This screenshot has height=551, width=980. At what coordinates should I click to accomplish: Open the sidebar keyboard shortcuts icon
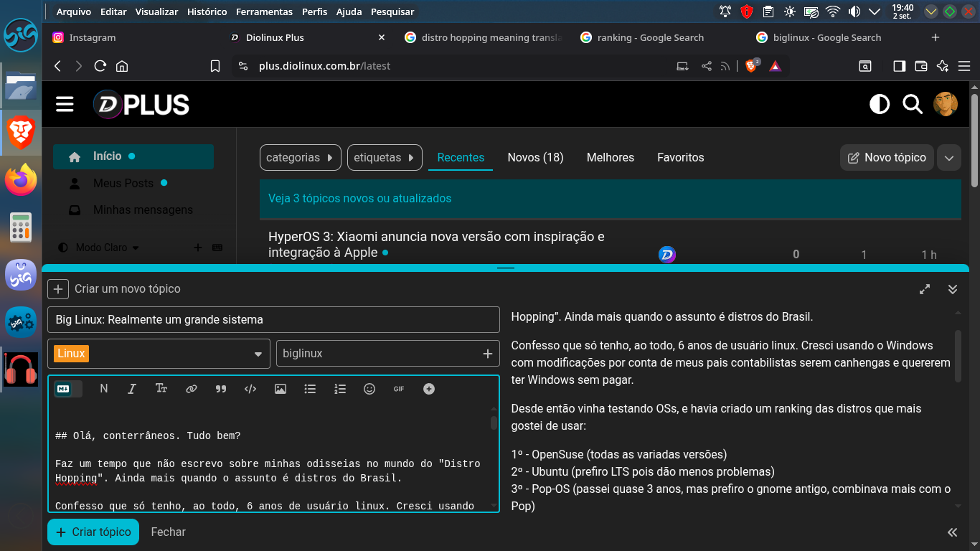pyautogui.click(x=217, y=248)
